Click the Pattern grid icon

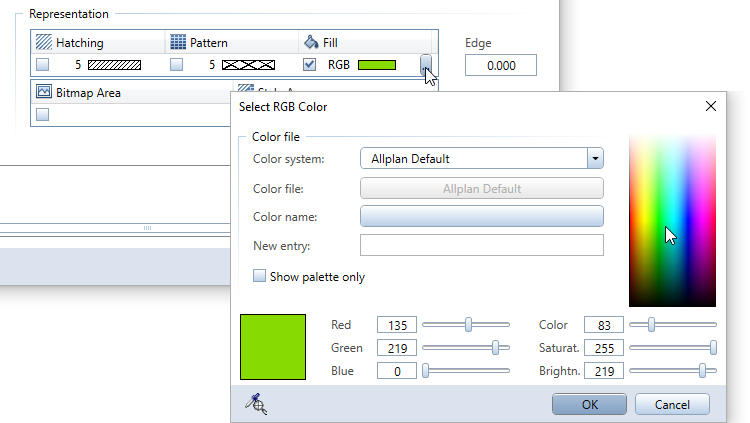178,43
